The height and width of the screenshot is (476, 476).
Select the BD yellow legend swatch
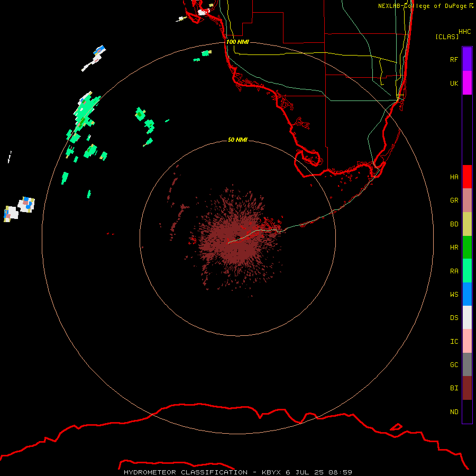[467, 224]
